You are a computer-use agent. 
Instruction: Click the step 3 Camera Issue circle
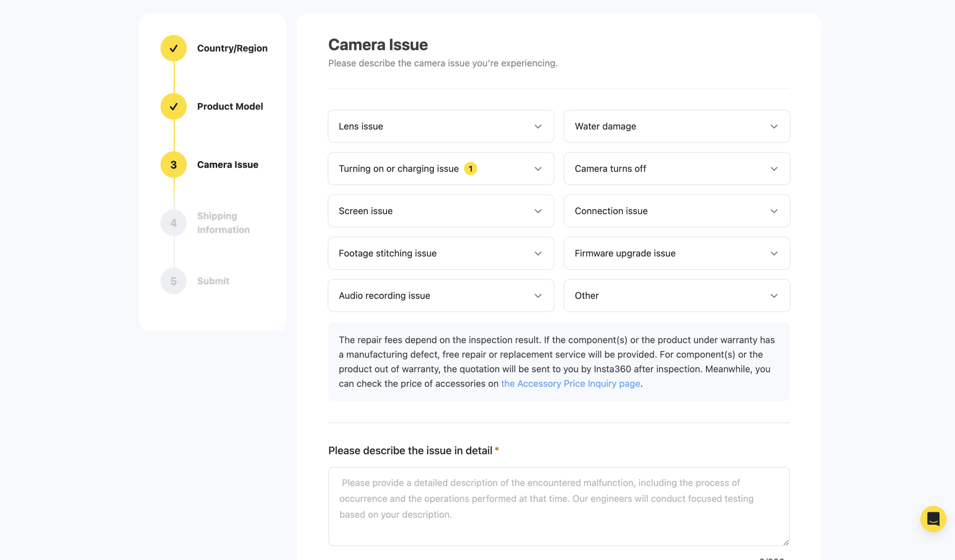[x=174, y=165]
